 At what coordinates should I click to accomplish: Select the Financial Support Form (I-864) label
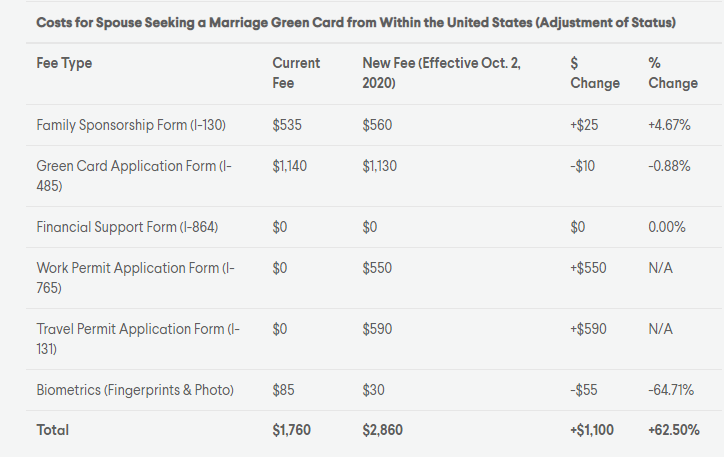pyautogui.click(x=127, y=227)
